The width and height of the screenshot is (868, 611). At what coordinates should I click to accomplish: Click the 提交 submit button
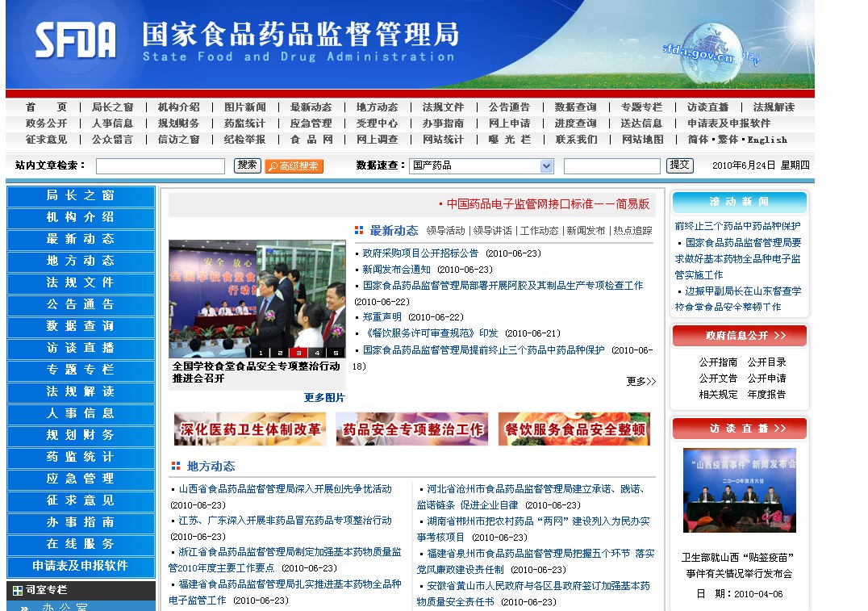[x=680, y=165]
